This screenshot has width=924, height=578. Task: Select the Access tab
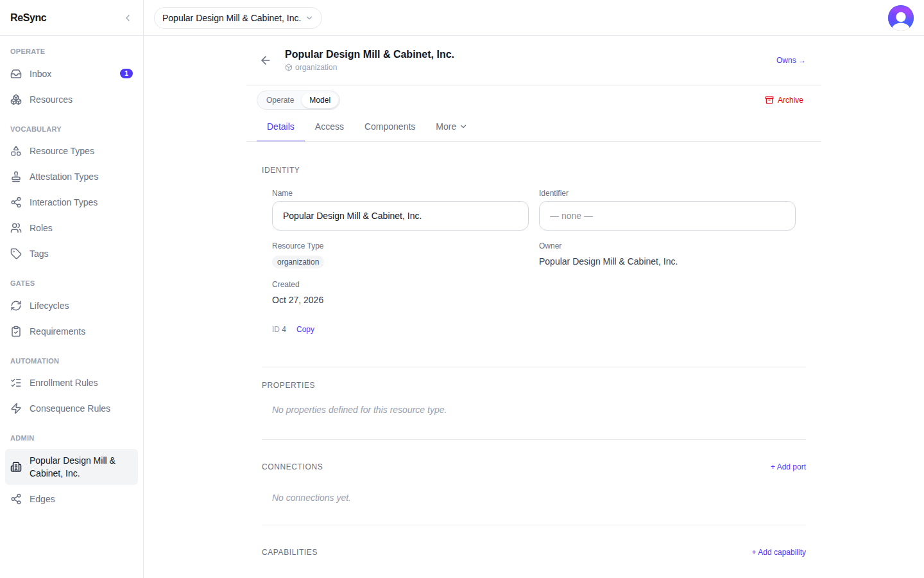tap(329, 127)
